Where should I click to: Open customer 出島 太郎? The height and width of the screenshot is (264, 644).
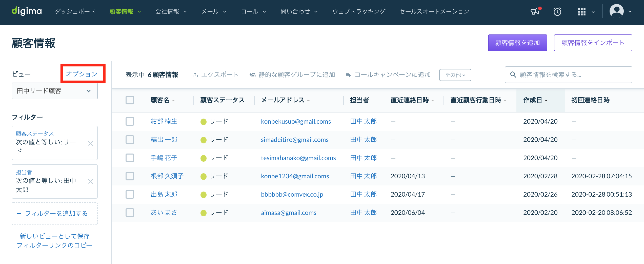click(164, 194)
